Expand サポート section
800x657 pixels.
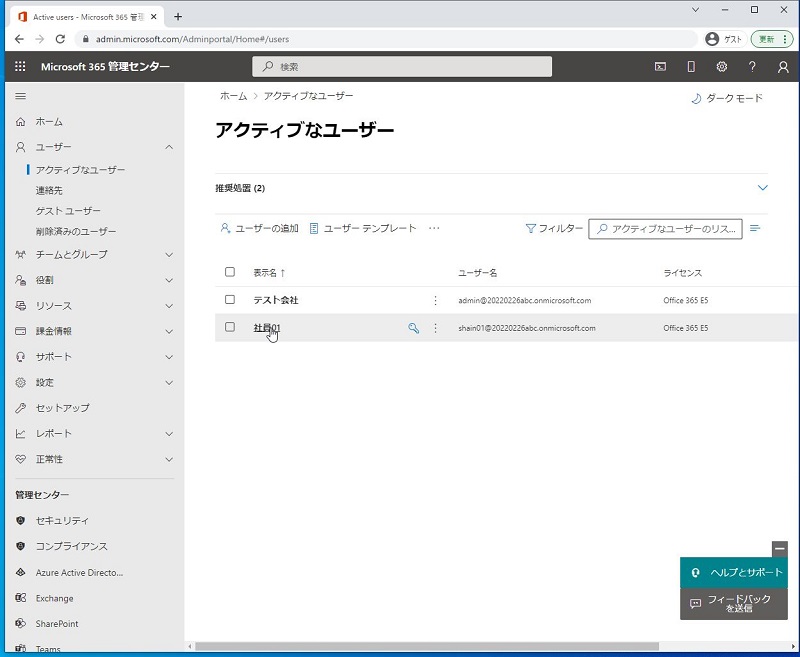pyautogui.click(x=169, y=357)
